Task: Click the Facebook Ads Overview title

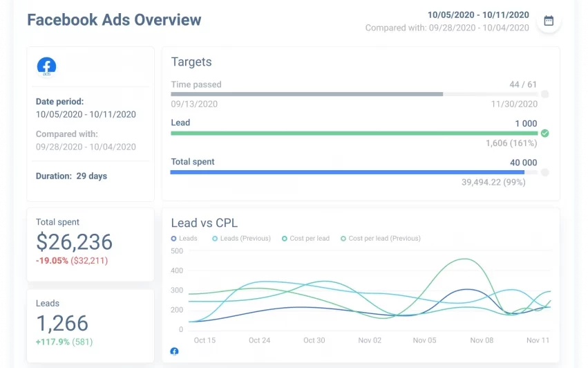Action: (114, 20)
